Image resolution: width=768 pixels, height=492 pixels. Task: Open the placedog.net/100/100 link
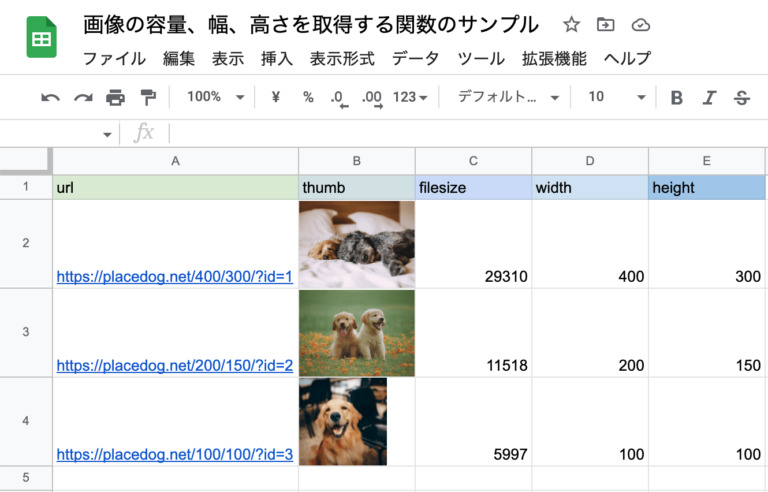tap(175, 454)
